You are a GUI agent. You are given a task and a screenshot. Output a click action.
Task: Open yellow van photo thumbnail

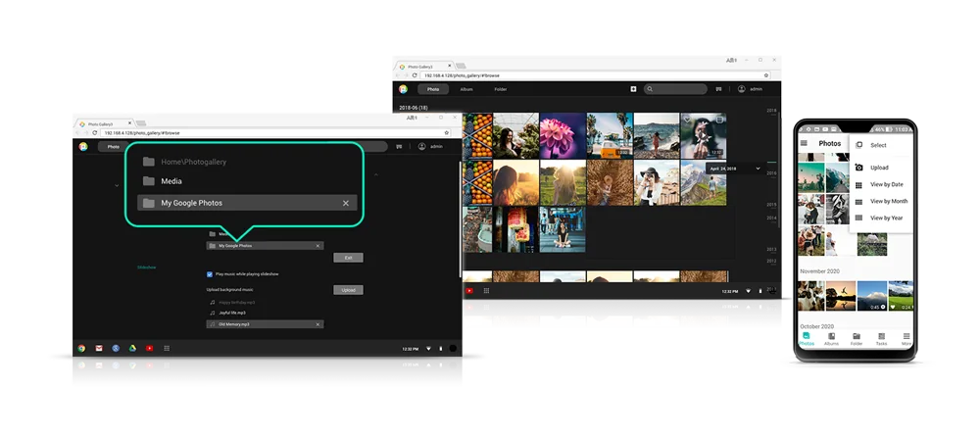[x=610, y=135]
